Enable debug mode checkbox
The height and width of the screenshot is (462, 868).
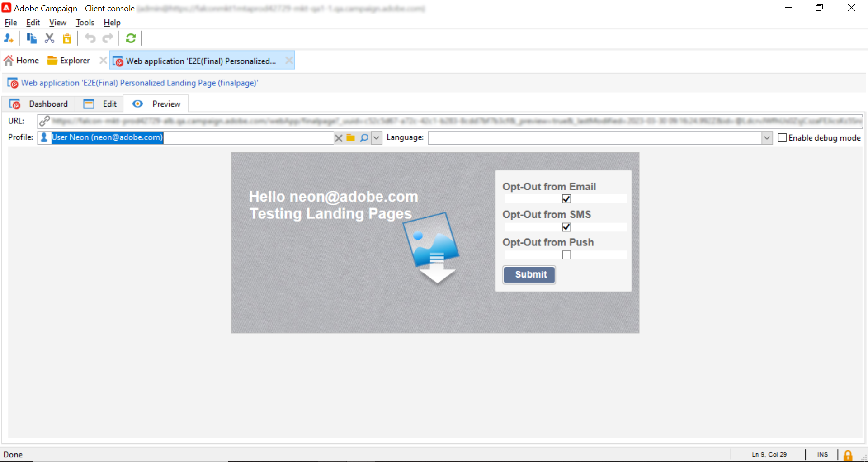pyautogui.click(x=782, y=138)
